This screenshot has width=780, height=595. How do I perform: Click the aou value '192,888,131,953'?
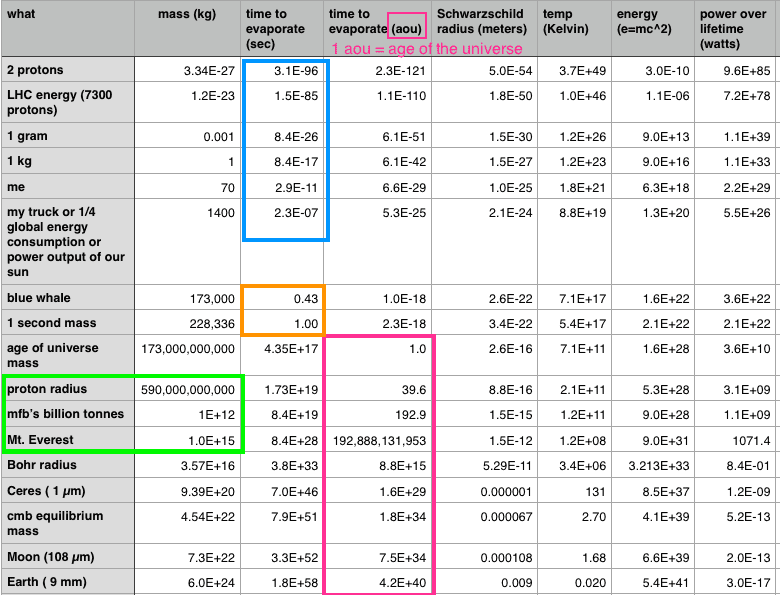pyautogui.click(x=378, y=440)
